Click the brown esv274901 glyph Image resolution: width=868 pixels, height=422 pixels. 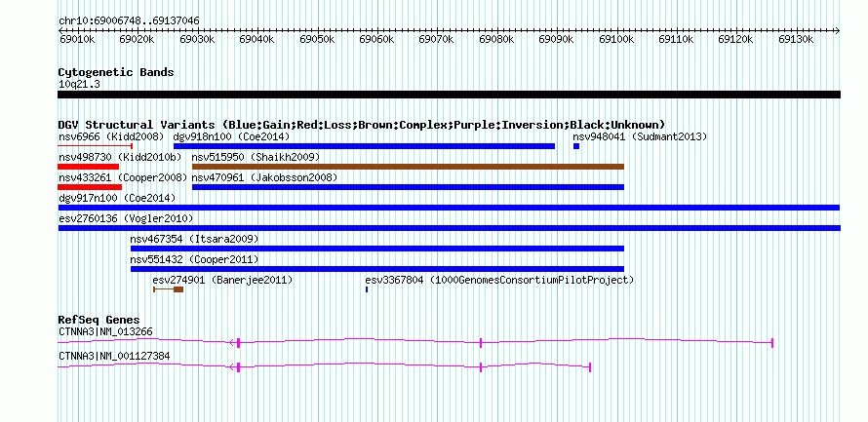click(169, 289)
